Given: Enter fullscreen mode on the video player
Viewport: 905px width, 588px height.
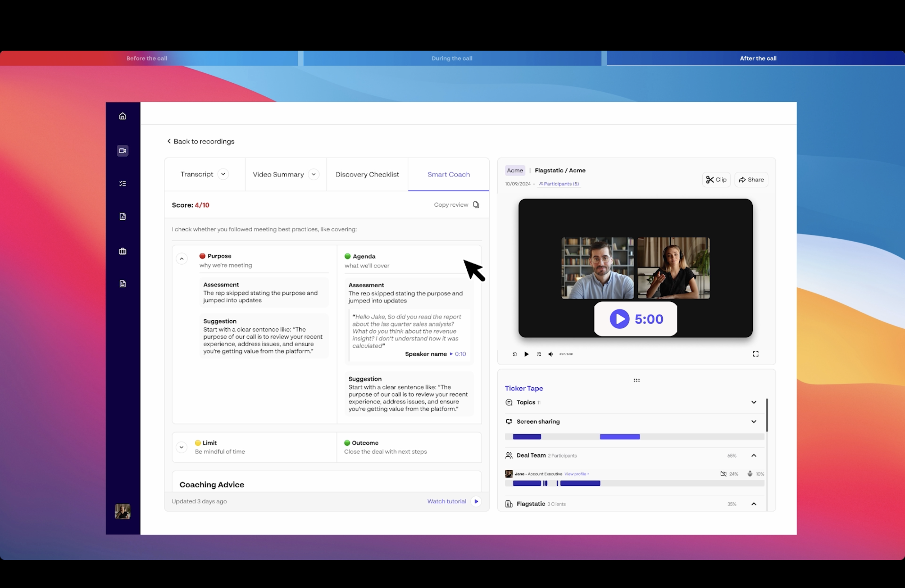Looking at the screenshot, I should pos(756,354).
